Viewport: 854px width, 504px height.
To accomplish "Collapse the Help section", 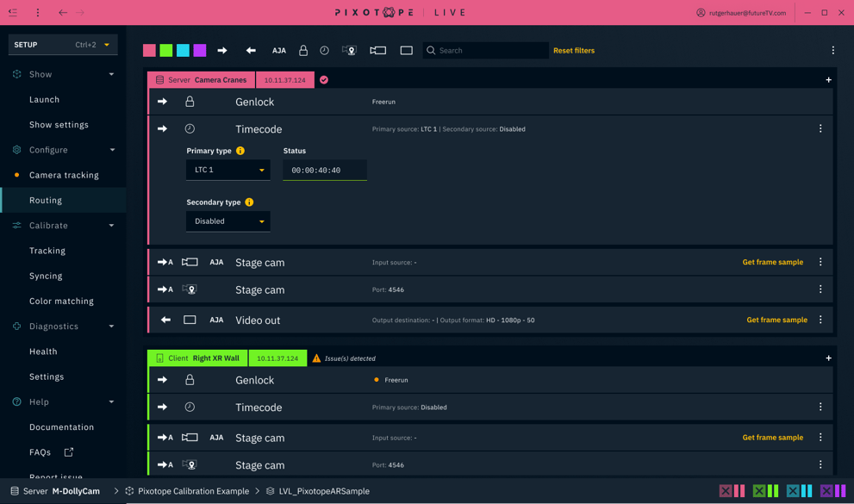I will click(111, 401).
